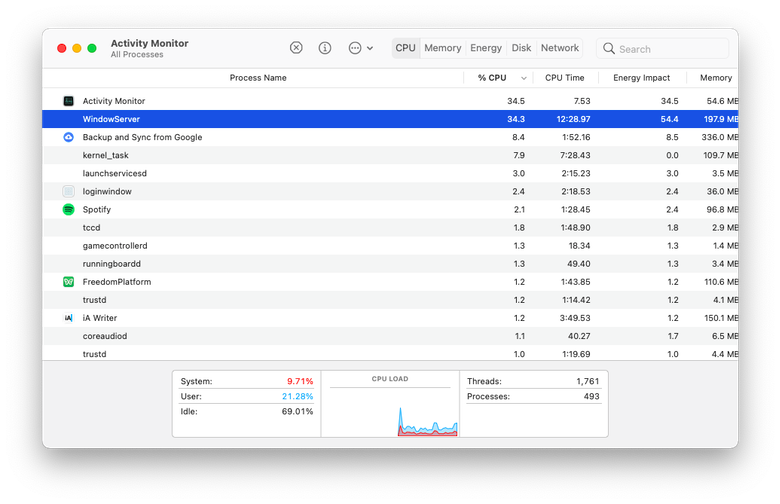
Task: Click the User 21.28% value
Action: click(x=297, y=397)
